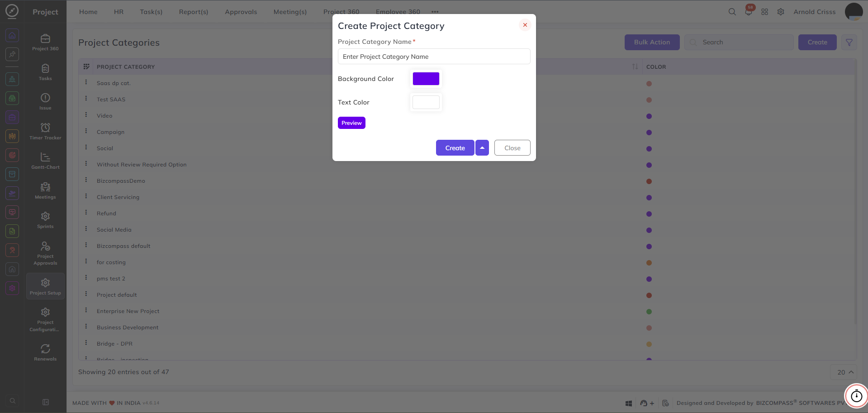Image resolution: width=868 pixels, height=413 pixels.
Task: Open the Meetings sidebar icon
Action: coord(45,191)
